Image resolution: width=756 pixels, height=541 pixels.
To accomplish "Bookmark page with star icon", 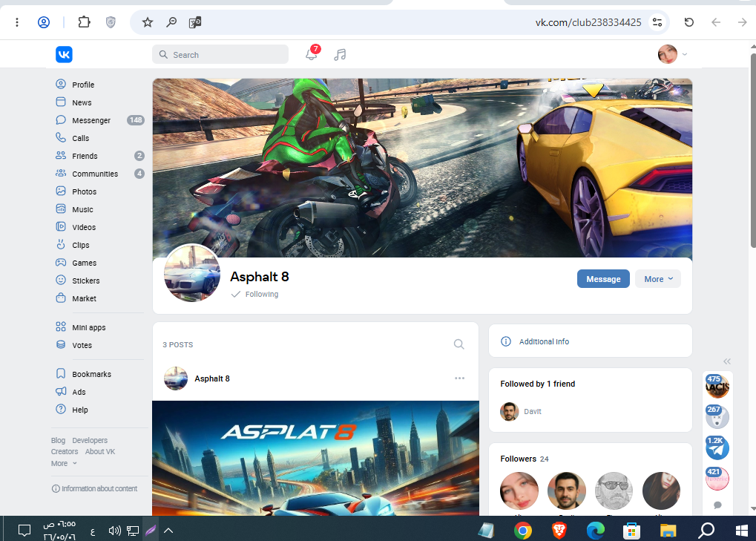I will click(x=148, y=22).
